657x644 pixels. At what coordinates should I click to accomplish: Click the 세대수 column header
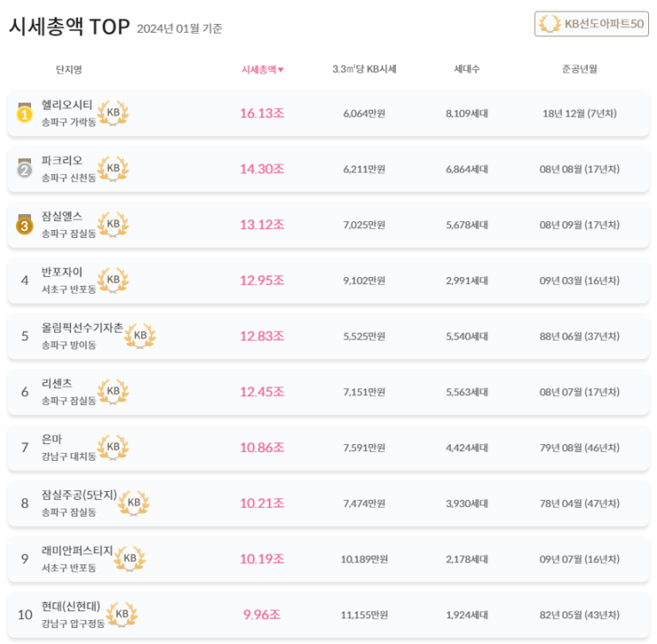pos(467,69)
